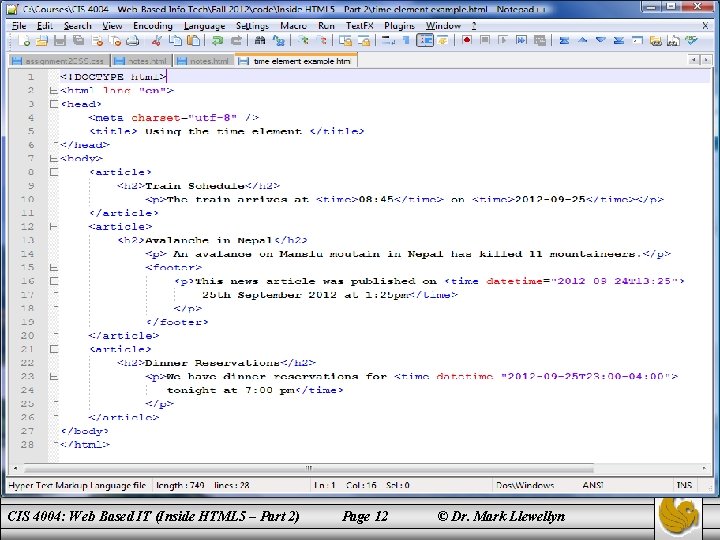Open the Encoding menu
The height and width of the screenshot is (540, 720).
[x=152, y=26]
